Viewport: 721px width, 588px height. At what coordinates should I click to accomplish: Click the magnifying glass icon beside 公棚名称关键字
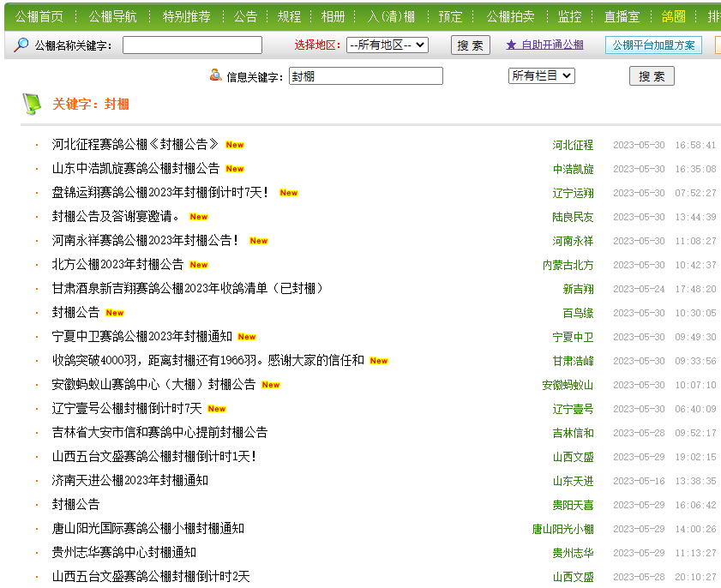point(21,45)
